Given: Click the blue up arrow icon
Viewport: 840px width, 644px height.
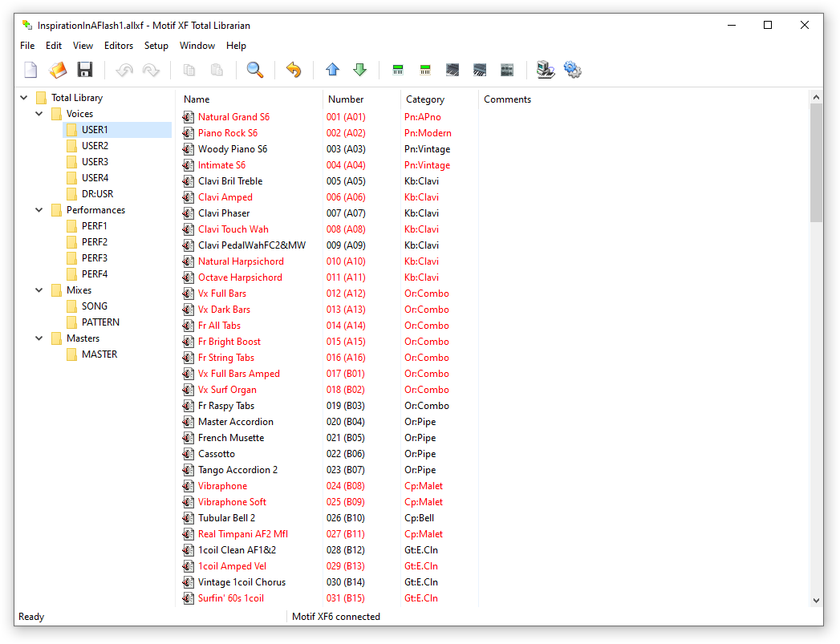Looking at the screenshot, I should tap(333, 70).
